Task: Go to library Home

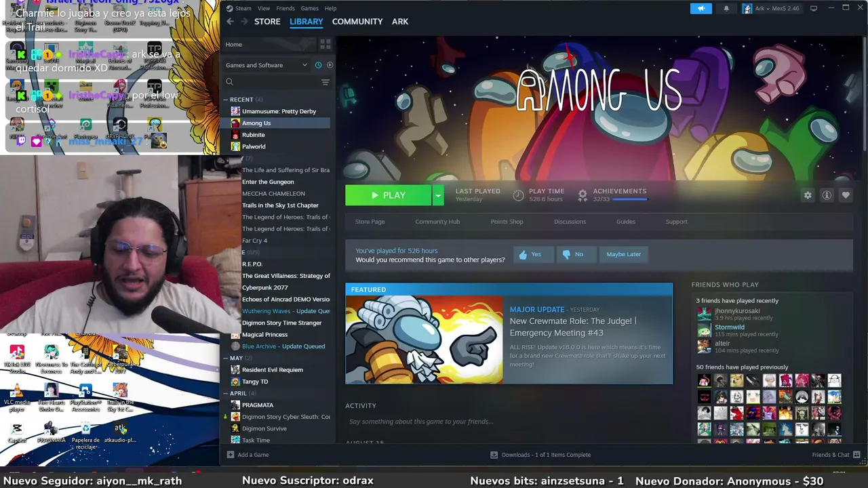Action: coord(234,45)
